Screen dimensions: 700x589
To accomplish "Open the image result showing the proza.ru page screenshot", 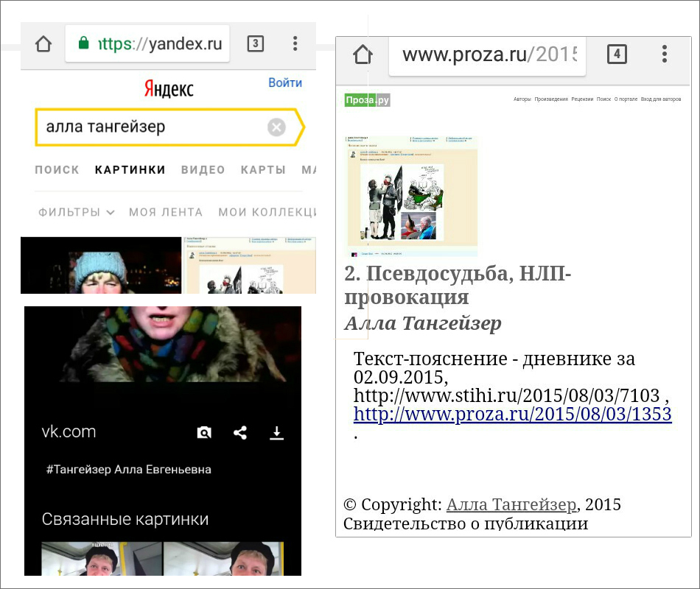I will coord(250,265).
